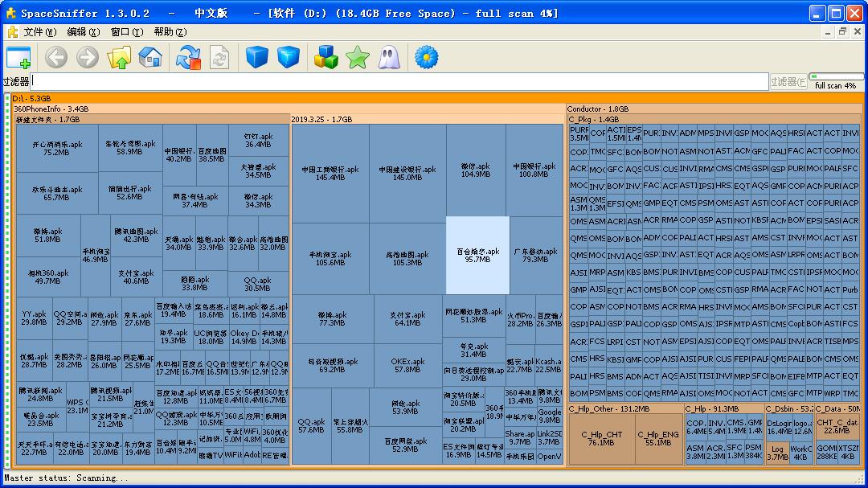Click the New view window icon
This screenshot has height=488, width=868.
point(18,57)
